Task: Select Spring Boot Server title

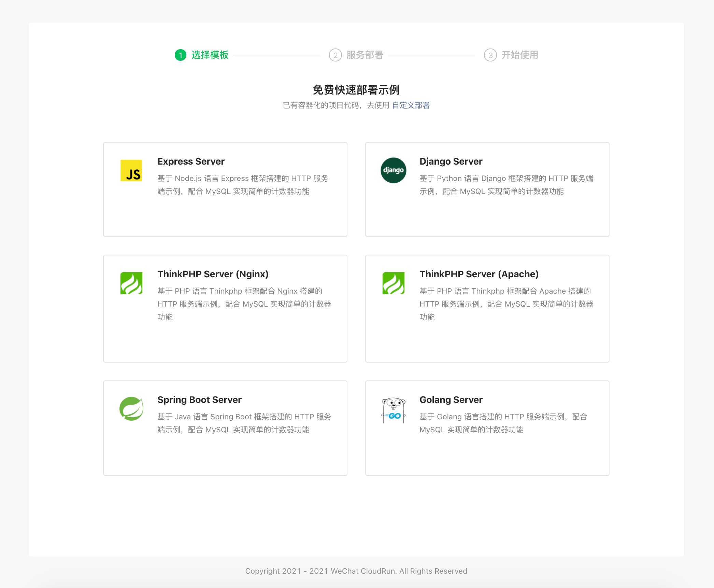Action: [199, 400]
